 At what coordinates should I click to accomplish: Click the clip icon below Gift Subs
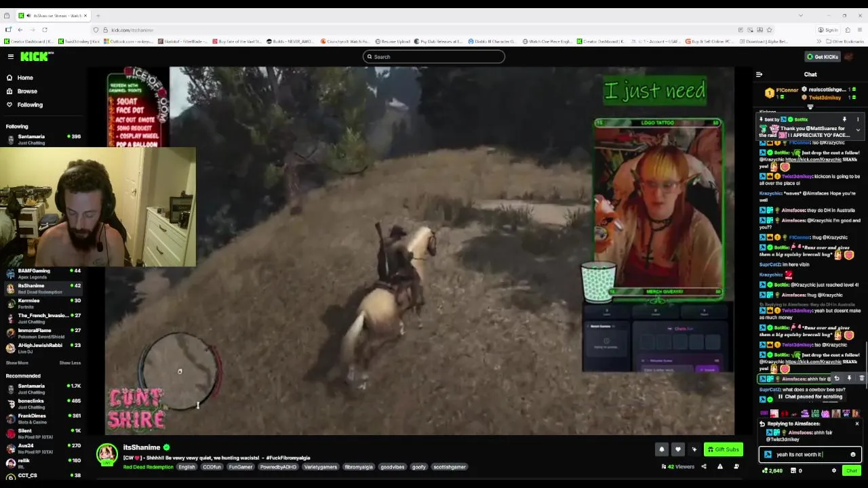coord(736,466)
